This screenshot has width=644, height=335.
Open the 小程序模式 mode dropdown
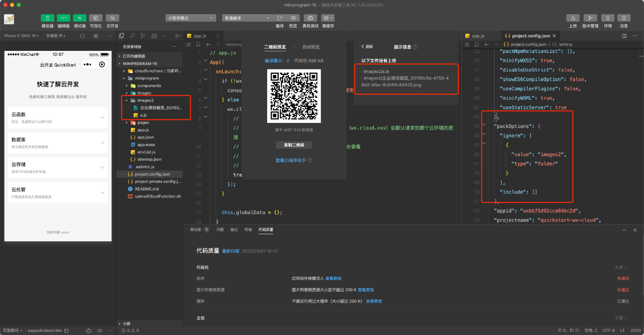[x=191, y=18]
